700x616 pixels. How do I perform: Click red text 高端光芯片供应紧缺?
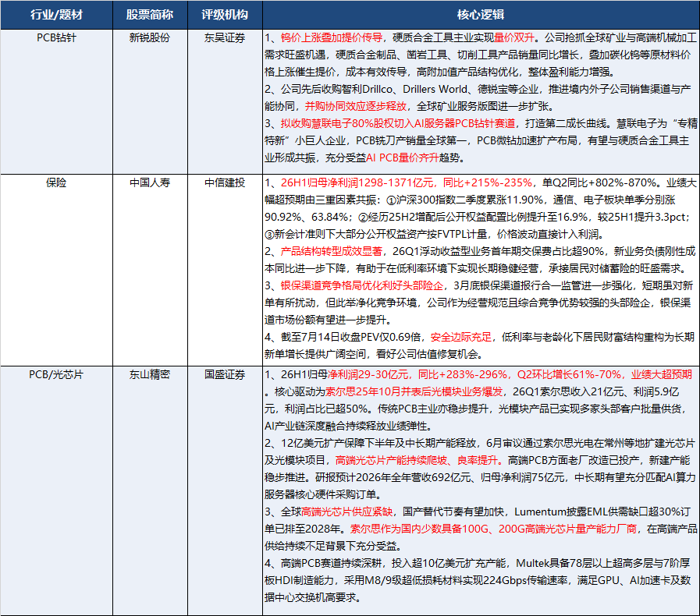point(346,512)
